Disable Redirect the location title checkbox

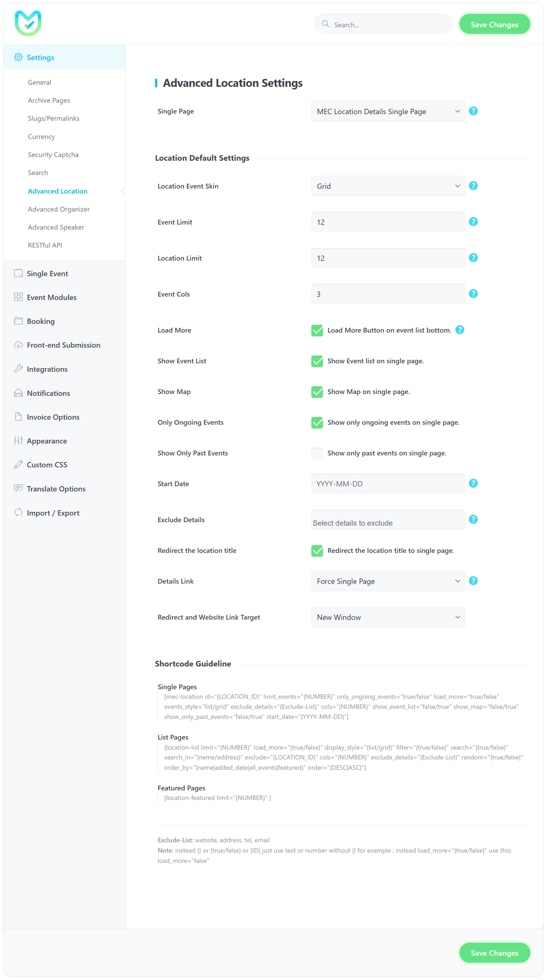(x=317, y=550)
